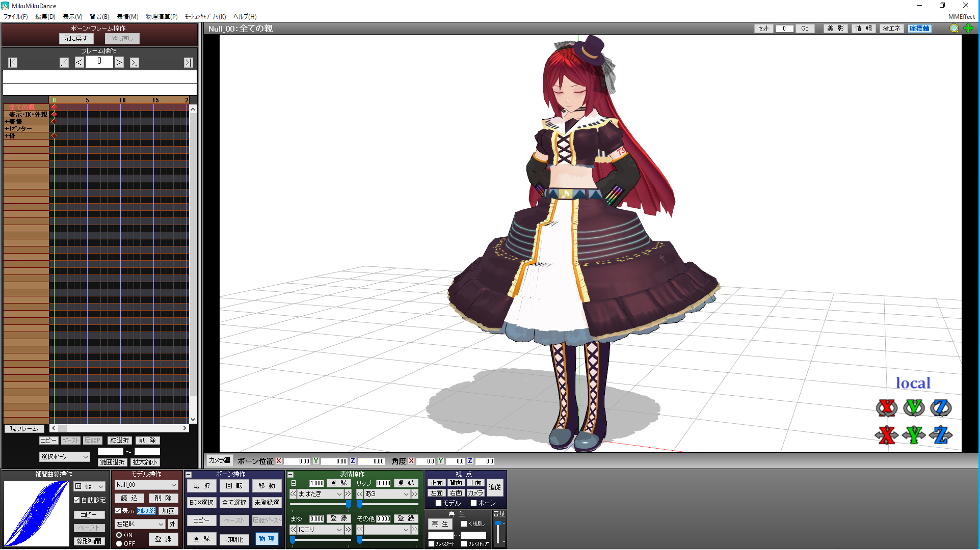Switch view to 正面 front

pos(437,483)
